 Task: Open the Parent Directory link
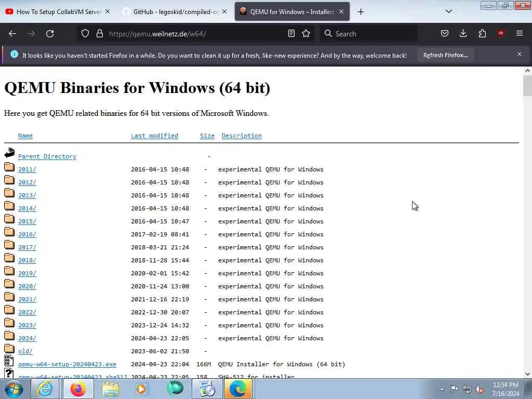tap(47, 156)
